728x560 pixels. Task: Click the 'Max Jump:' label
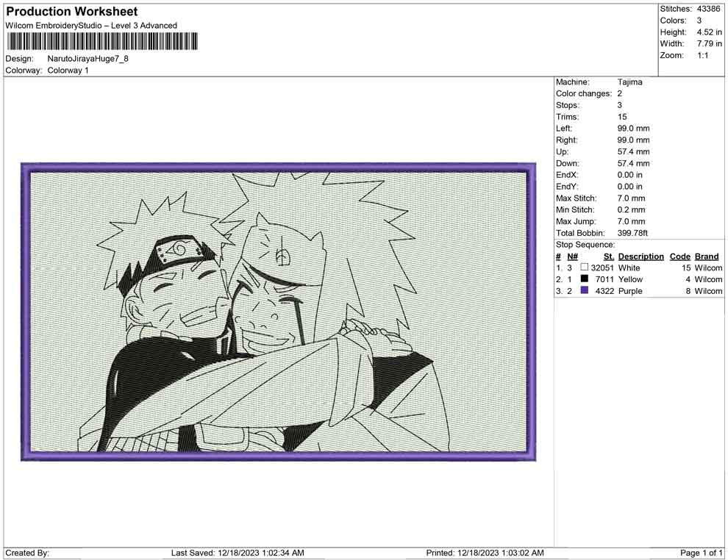577,221
